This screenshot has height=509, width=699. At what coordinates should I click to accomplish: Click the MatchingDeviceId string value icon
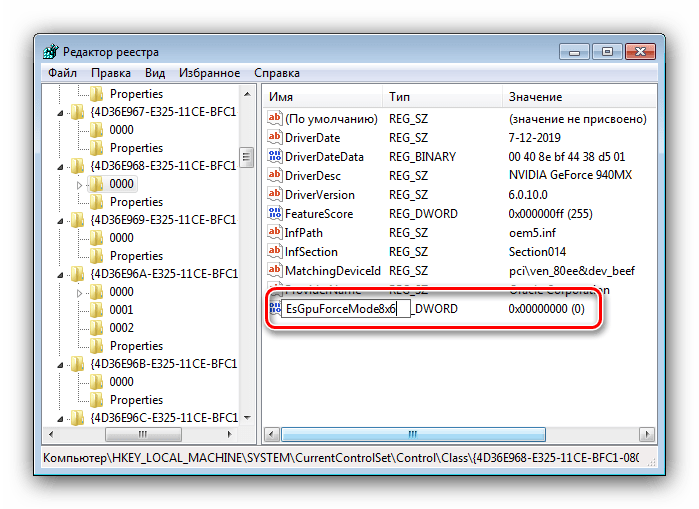click(x=275, y=270)
